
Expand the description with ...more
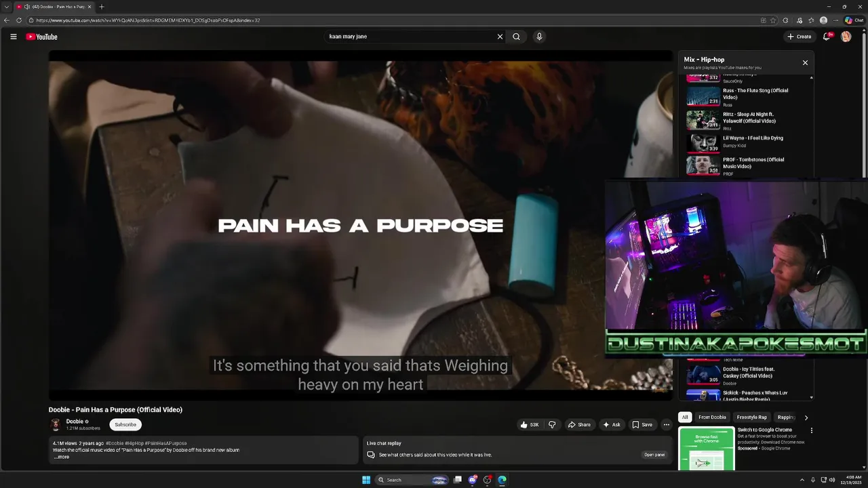62,457
